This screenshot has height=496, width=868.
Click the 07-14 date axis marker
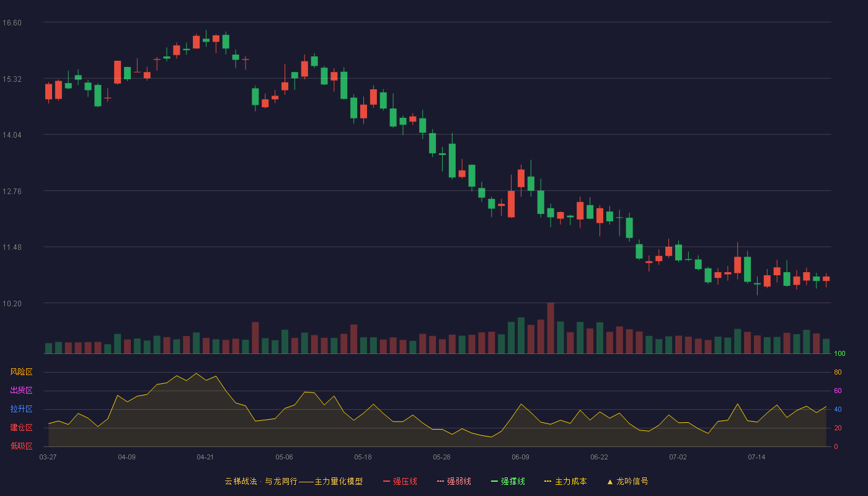point(756,457)
